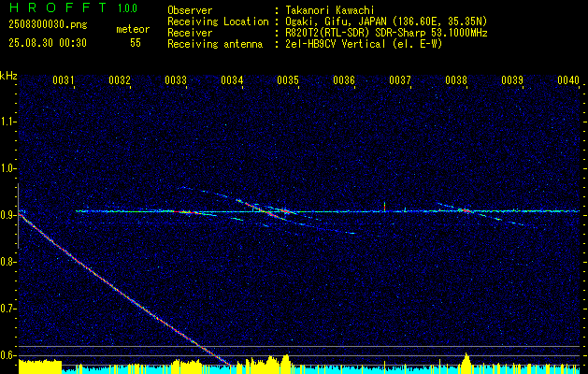This screenshot has width=588, height=374.
Task: Click time marker 0038
Action: (x=456, y=80)
